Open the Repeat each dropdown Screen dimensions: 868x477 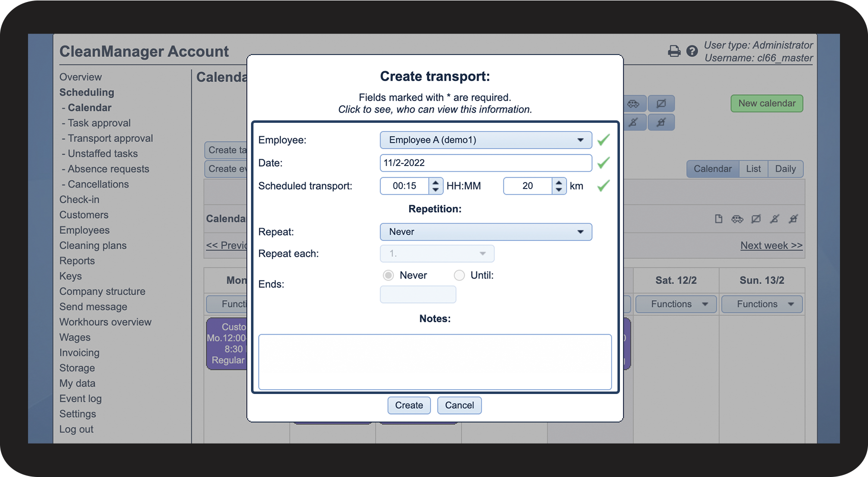tap(437, 253)
